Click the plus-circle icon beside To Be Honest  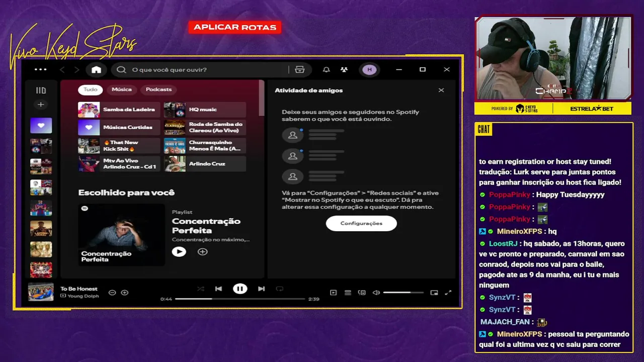(x=125, y=293)
